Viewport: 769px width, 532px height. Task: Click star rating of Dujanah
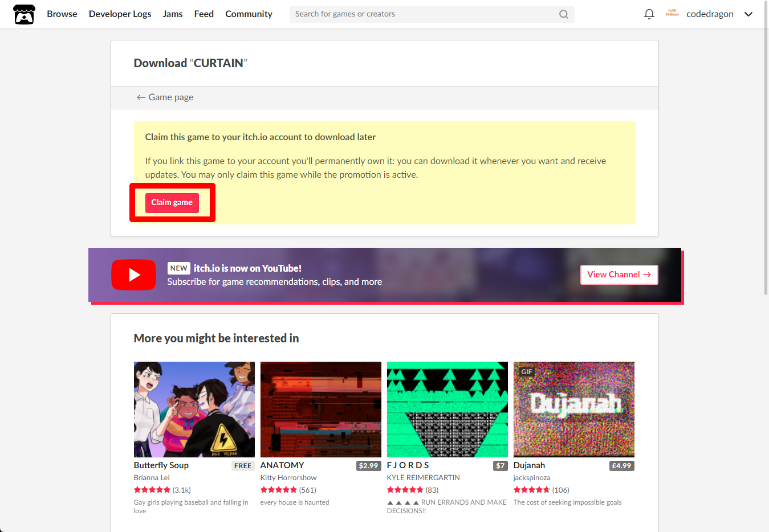point(532,490)
